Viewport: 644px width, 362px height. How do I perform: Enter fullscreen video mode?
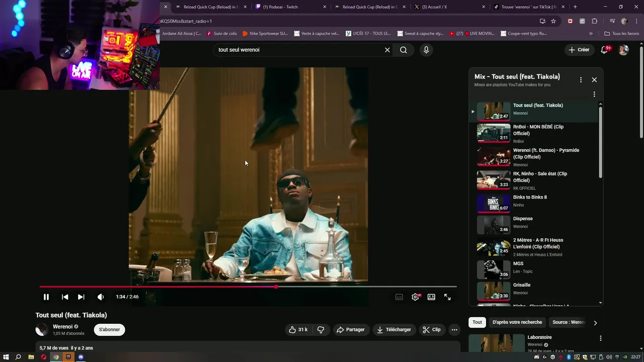click(x=447, y=297)
